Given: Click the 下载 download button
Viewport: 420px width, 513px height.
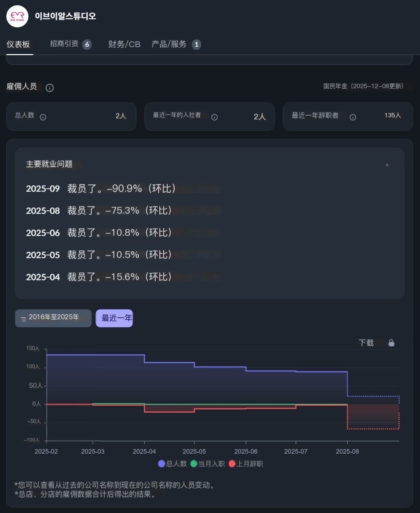Looking at the screenshot, I should [x=366, y=343].
